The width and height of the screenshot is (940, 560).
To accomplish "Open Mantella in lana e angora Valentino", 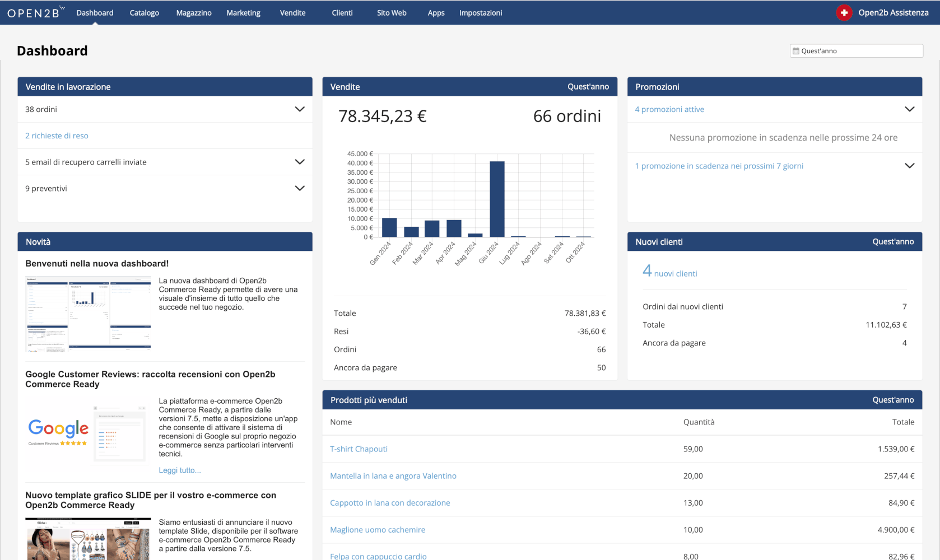I will (x=393, y=476).
